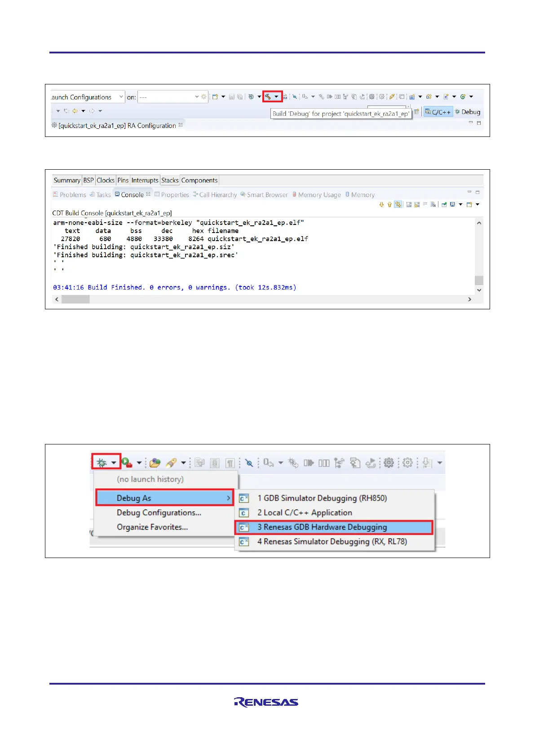Open the Clocks configuration tab

[106, 180]
